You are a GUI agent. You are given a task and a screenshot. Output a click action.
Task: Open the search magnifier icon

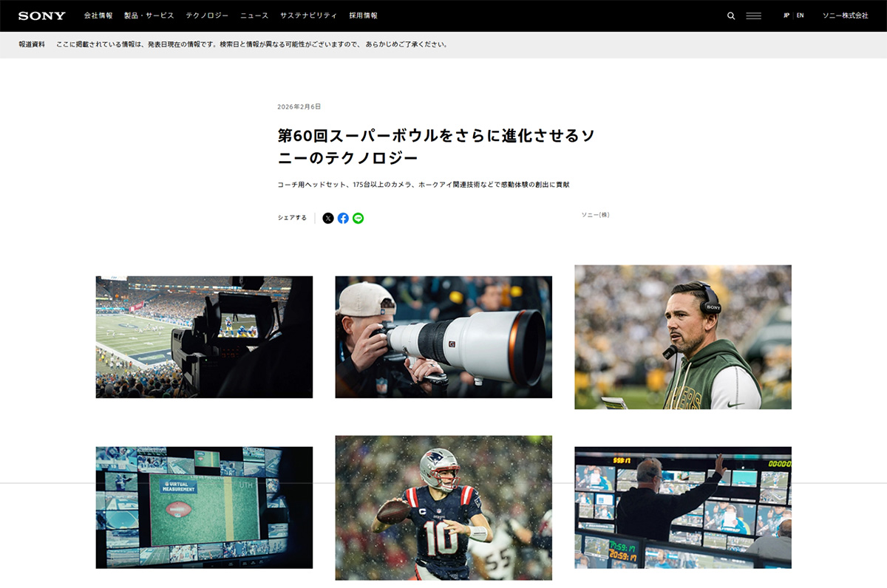731,16
